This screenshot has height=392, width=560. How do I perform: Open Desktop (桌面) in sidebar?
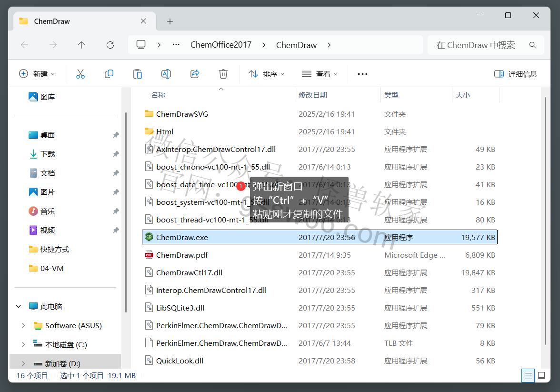point(42,135)
